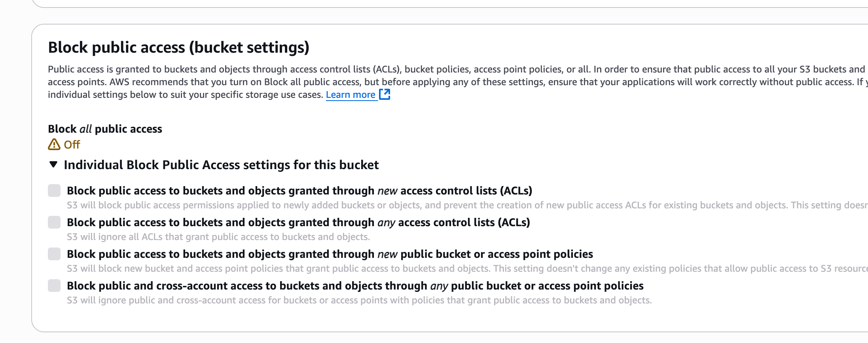This screenshot has height=343, width=868.
Task: Click label text for public and cross-account access
Action: pos(355,286)
